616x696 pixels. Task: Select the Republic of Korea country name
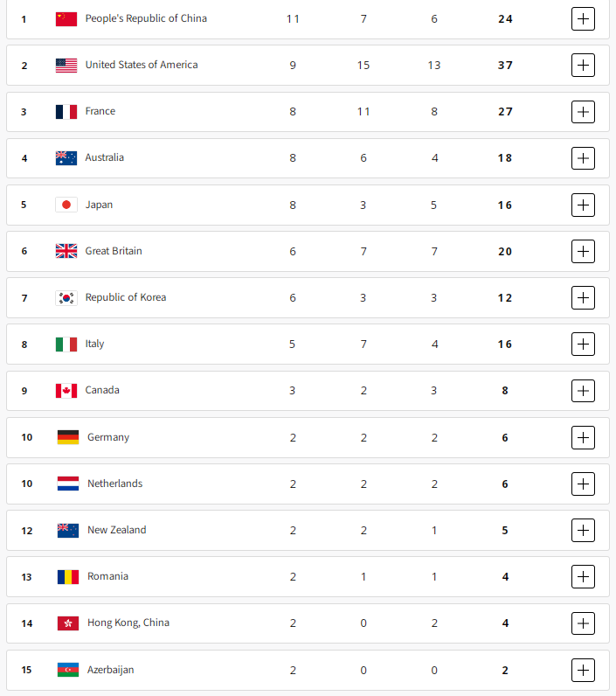pyautogui.click(x=126, y=297)
